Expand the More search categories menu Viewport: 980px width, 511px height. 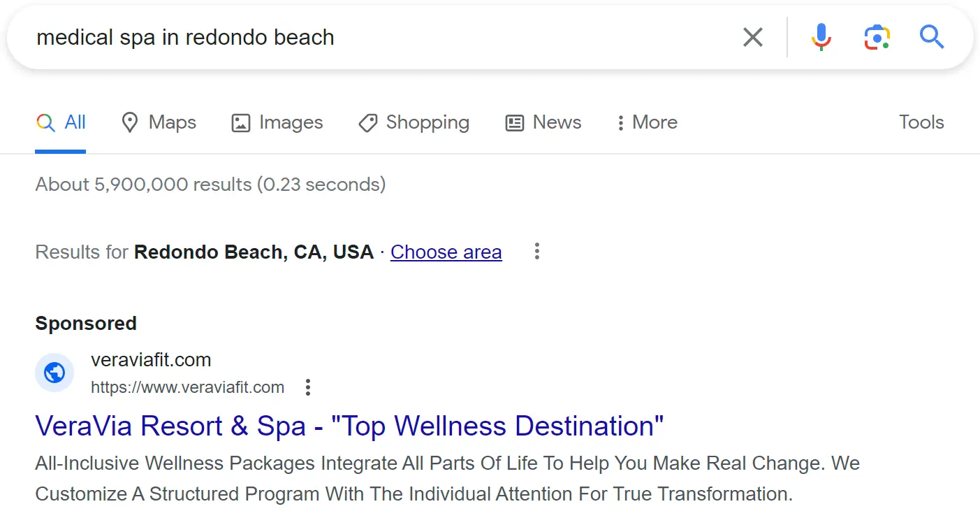click(645, 122)
